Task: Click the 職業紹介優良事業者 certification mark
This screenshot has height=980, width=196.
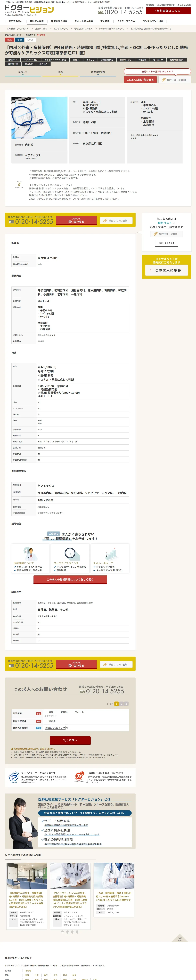Action: pyautogui.click(x=79, y=776)
